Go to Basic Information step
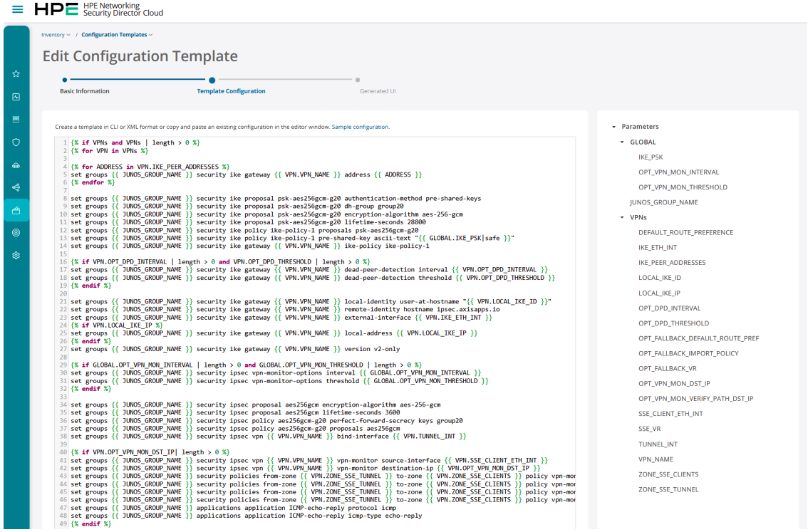Screen dimensions: 808x532 tap(85, 91)
